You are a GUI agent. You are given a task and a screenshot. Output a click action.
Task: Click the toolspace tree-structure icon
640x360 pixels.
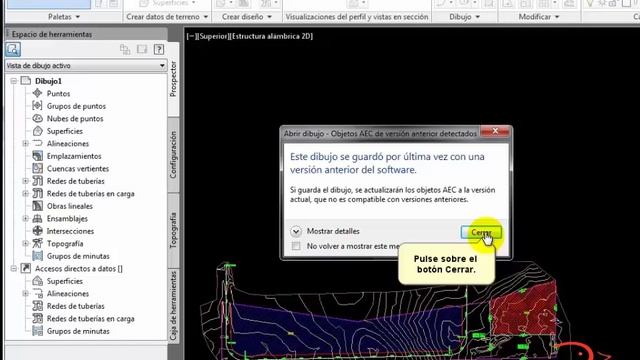[x=125, y=49]
